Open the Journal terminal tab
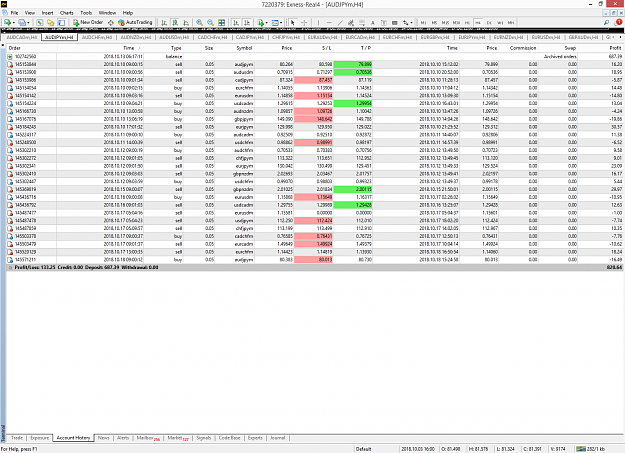The width and height of the screenshot is (625, 453). click(277, 438)
